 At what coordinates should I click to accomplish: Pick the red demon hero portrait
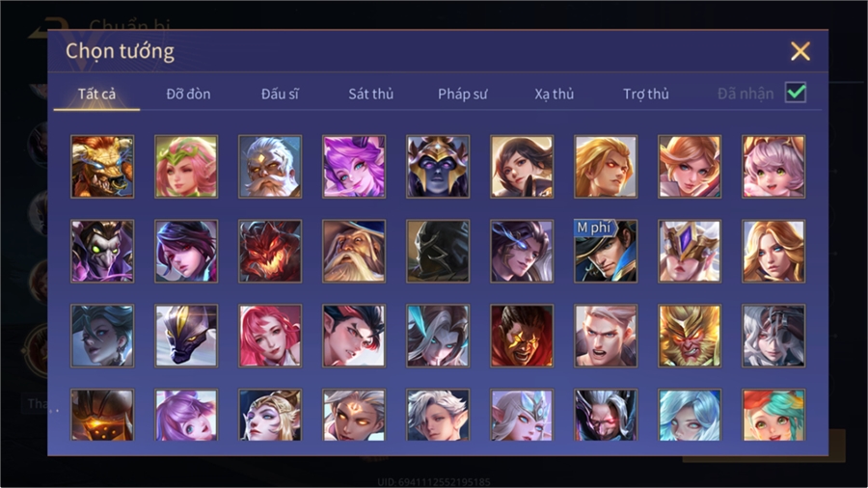click(x=270, y=251)
